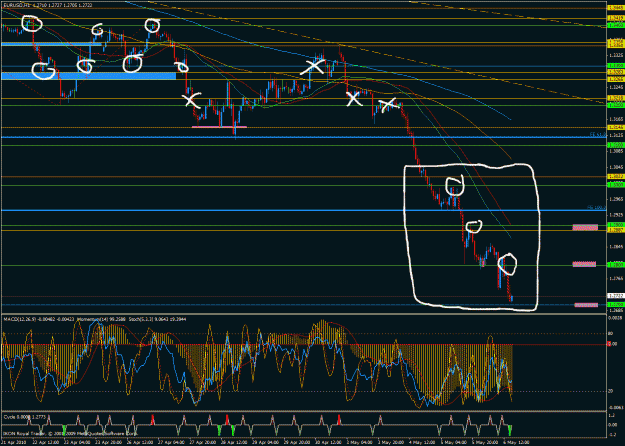Image resolution: width=625 pixels, height=446 pixels.
Task: Click the 30 Apr 12:00 time axis label
Action: point(328,442)
